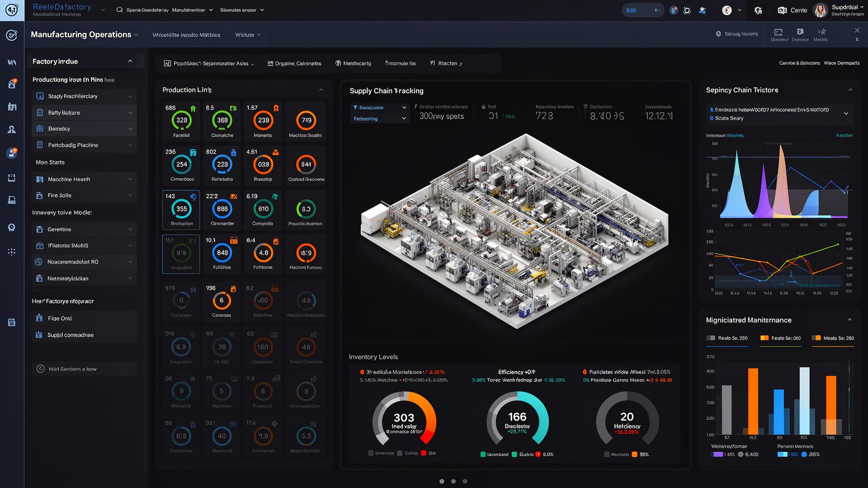
Task: Click the search magnifier in the top bar
Action: [x=118, y=9]
